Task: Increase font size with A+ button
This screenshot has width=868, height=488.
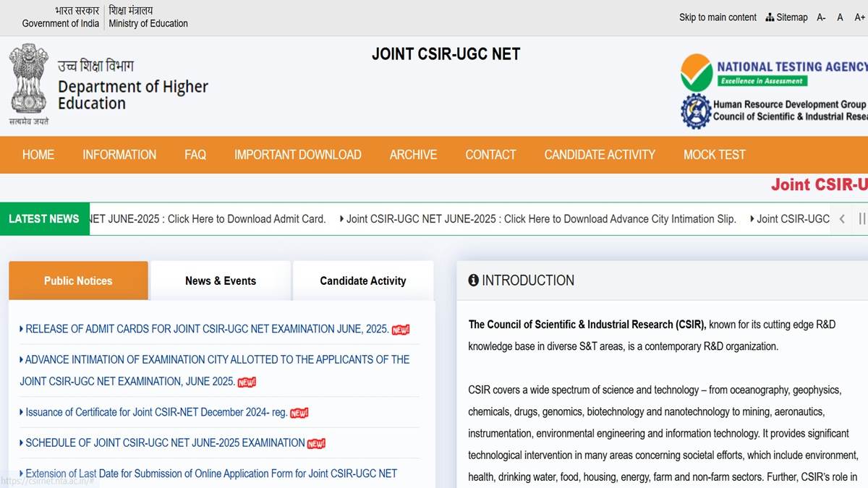Action: [859, 17]
